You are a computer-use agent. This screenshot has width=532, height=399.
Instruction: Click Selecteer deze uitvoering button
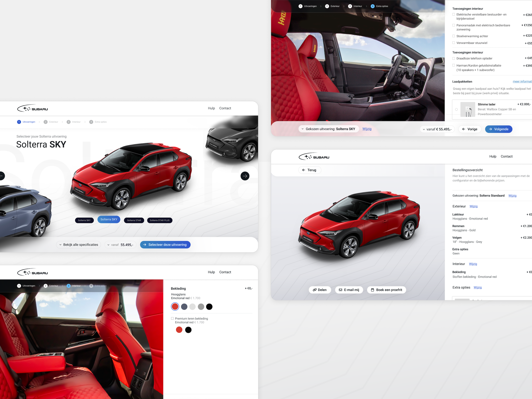pyautogui.click(x=165, y=245)
